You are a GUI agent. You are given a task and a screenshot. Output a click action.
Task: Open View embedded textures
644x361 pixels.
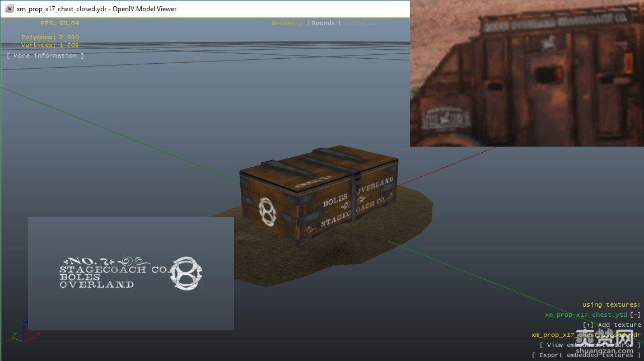(590, 345)
